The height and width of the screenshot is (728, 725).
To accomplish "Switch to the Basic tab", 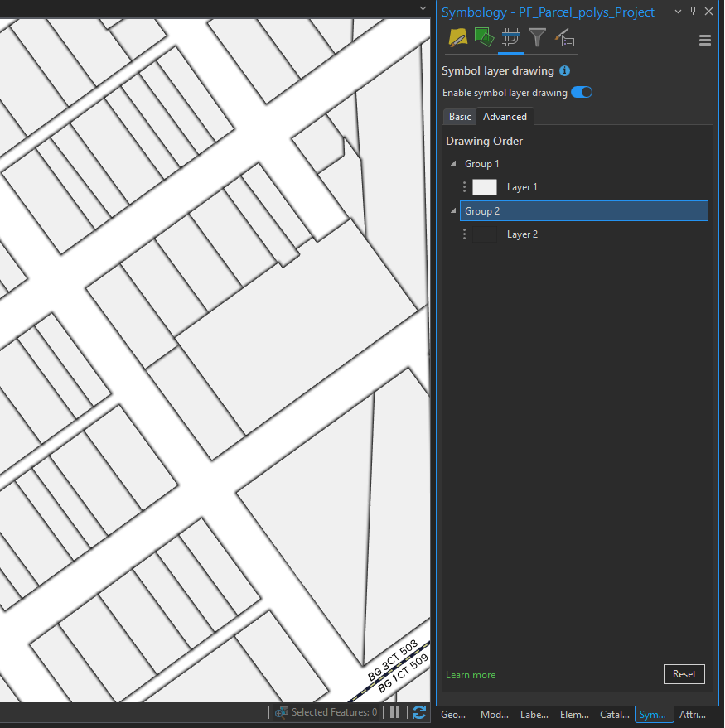I will tap(459, 116).
